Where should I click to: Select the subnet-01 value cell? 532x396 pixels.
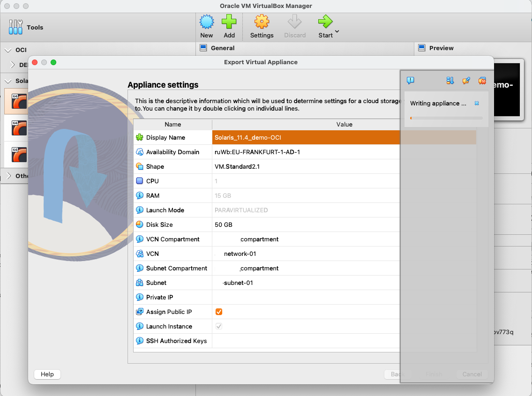344,283
